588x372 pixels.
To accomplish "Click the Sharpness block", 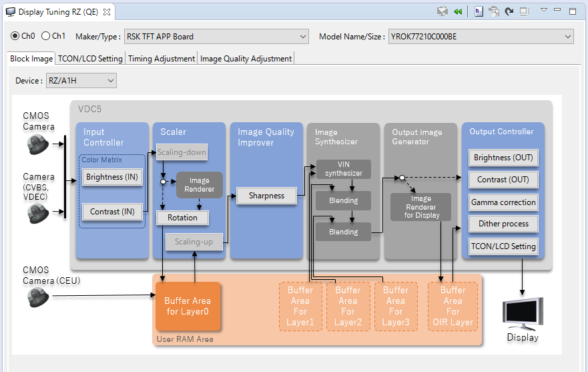I will pos(266,196).
